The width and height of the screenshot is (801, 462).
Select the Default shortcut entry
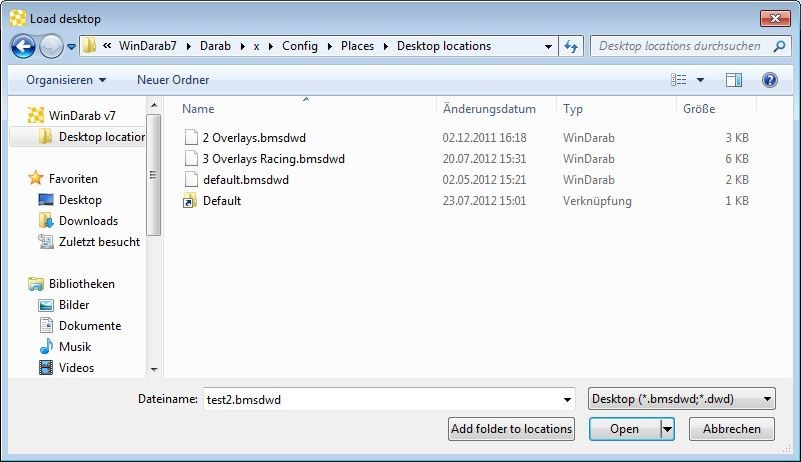pyautogui.click(x=222, y=201)
